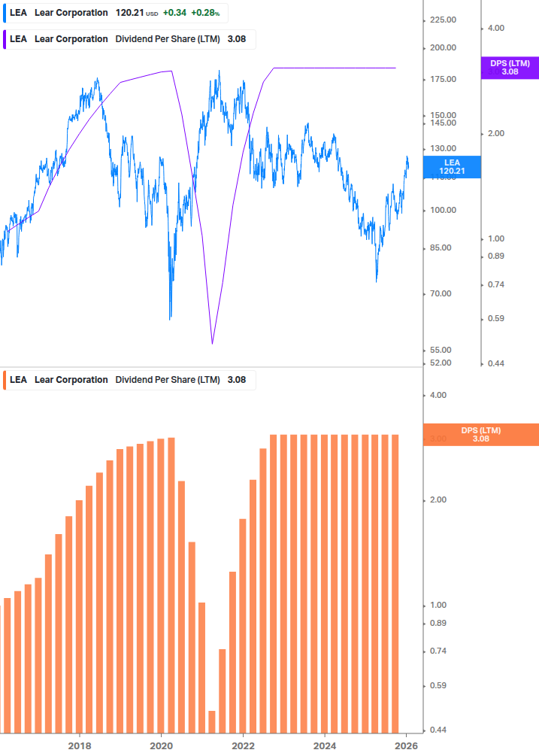This screenshot has width=539, height=756.
Task: Click the +0.28% change value in legend
Action: [205, 13]
